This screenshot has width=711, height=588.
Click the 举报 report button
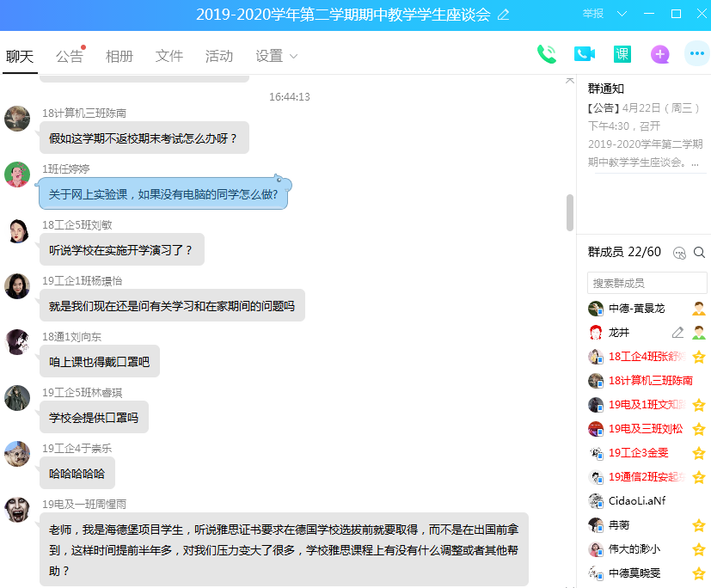tap(593, 14)
